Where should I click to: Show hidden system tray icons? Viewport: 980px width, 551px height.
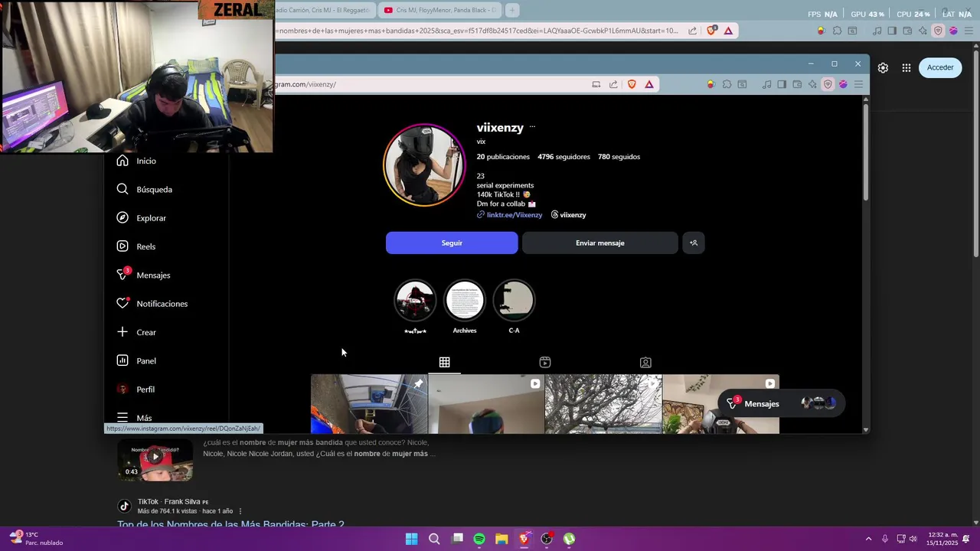868,539
